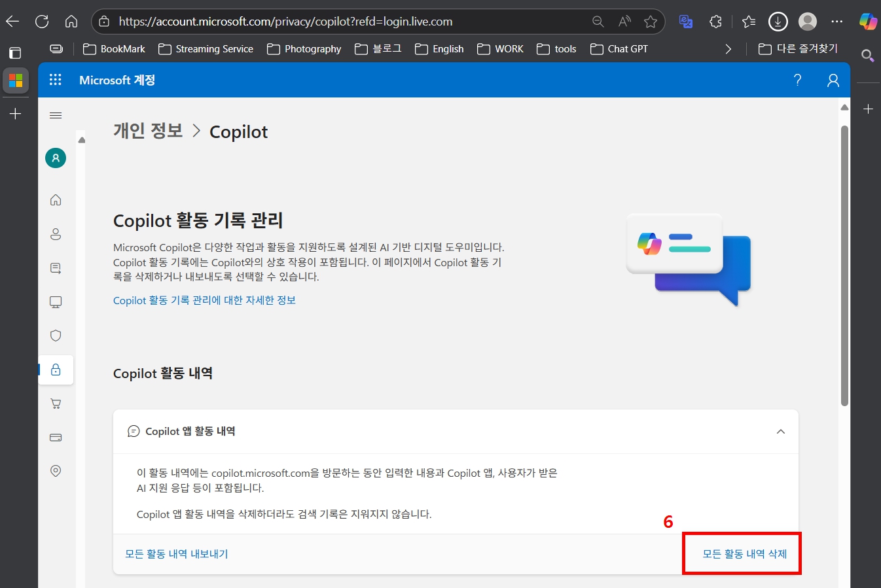Open the WORK favorites folder

(500, 49)
